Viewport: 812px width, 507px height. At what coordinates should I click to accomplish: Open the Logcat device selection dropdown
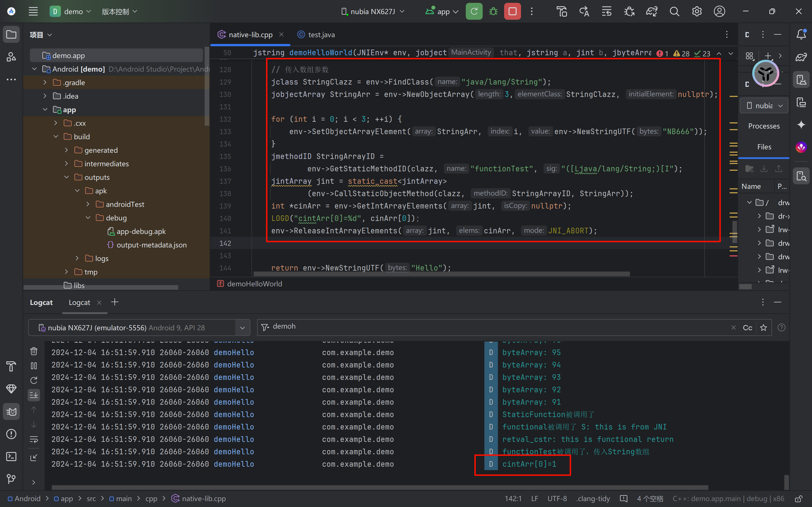tap(242, 327)
